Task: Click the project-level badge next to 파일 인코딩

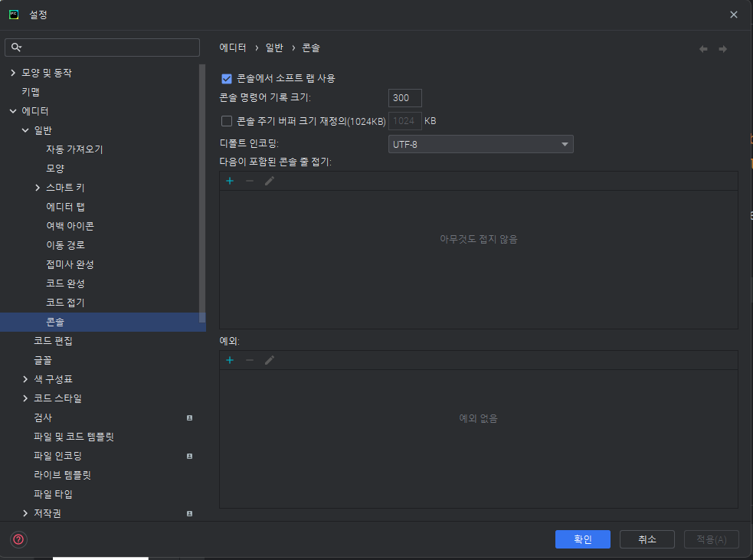Action: coord(189,457)
